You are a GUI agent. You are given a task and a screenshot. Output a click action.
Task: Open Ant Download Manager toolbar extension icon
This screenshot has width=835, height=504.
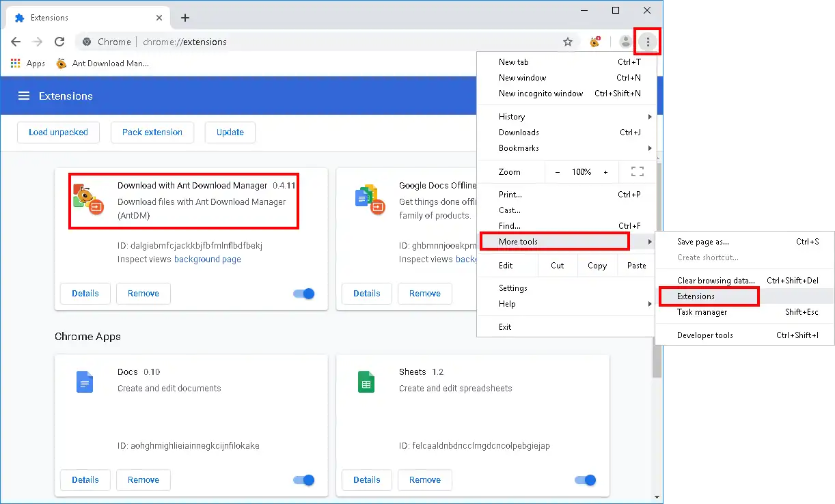coord(594,42)
